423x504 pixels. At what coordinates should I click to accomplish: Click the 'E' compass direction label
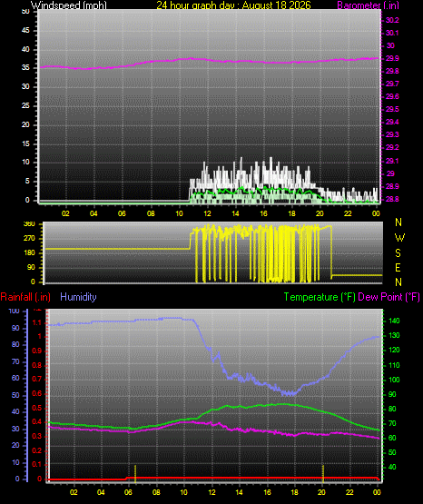pos(398,267)
